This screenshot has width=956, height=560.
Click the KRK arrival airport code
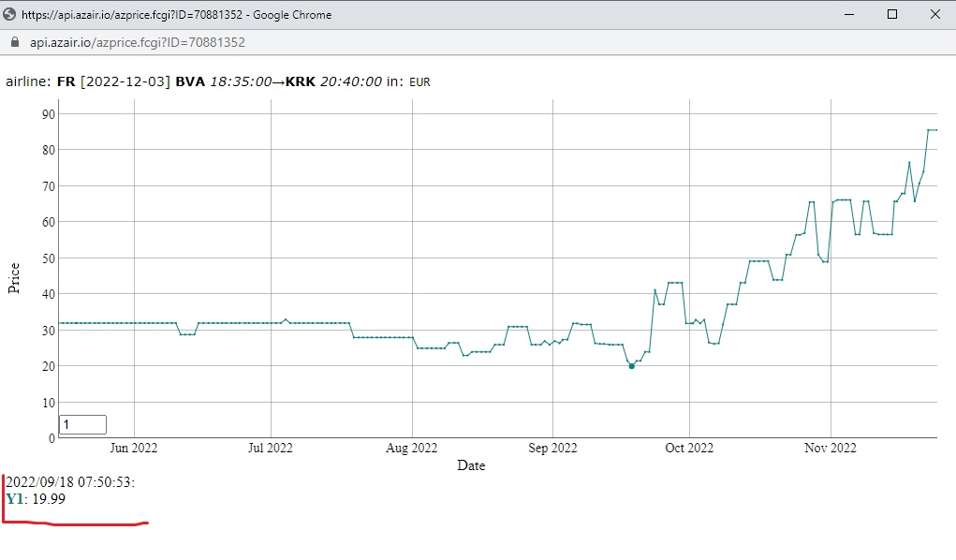pyautogui.click(x=301, y=81)
